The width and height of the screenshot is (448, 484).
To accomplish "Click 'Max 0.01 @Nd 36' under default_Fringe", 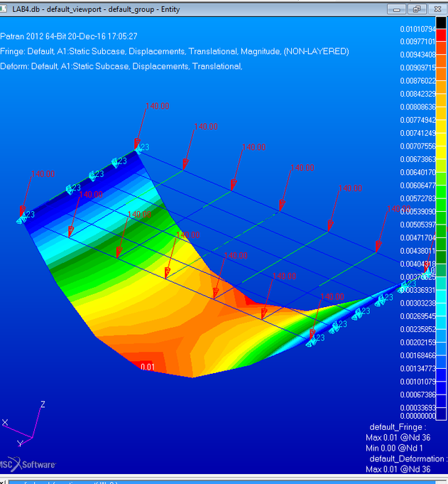I will [x=398, y=437].
